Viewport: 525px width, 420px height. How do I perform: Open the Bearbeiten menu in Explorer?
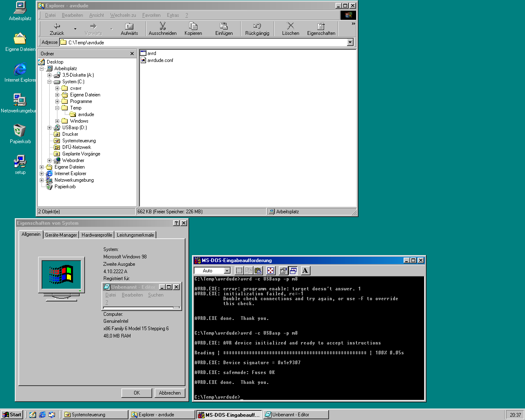click(73, 15)
